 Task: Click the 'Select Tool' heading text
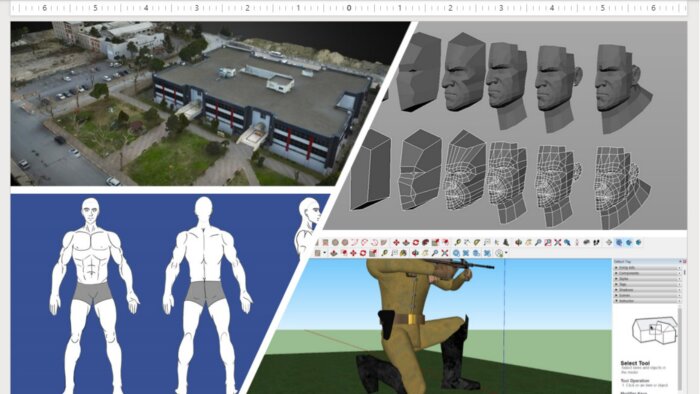[x=635, y=363]
